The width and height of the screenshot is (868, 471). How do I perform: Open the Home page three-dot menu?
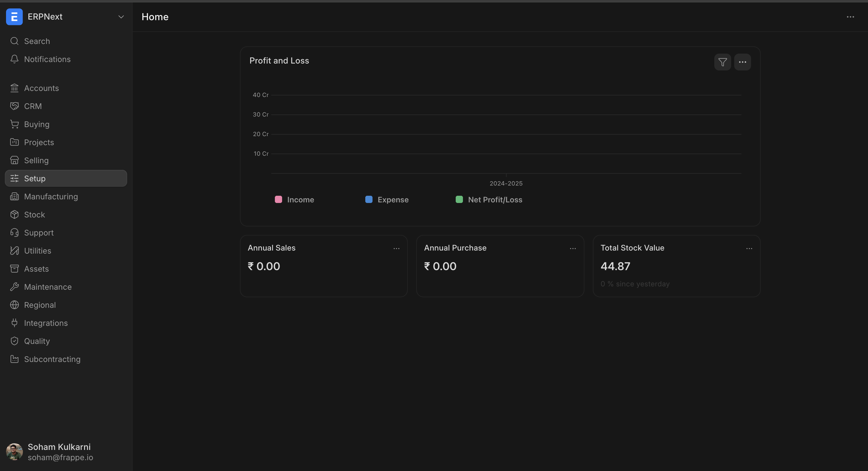[x=850, y=17]
